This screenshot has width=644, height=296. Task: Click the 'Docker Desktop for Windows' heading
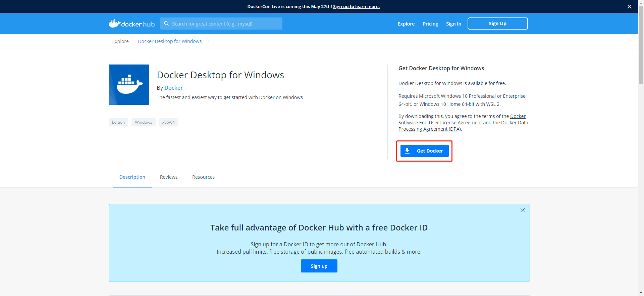point(220,75)
